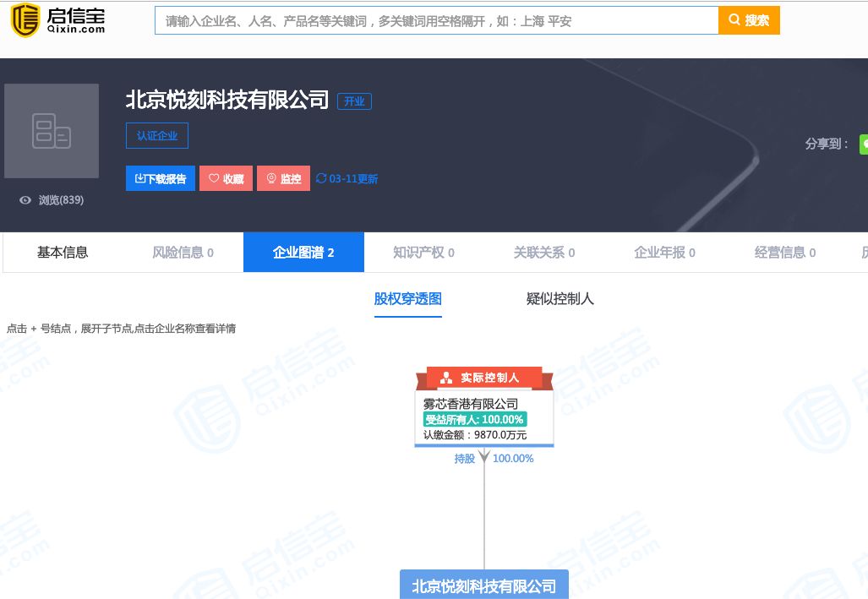Viewport: 868px width, 599px height.
Task: Click the eye icon next to 浏览(839)
Action: click(x=25, y=200)
